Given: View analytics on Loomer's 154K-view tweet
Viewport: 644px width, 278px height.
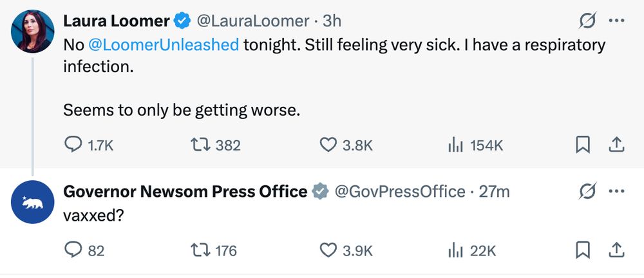Looking at the screenshot, I should [x=456, y=145].
